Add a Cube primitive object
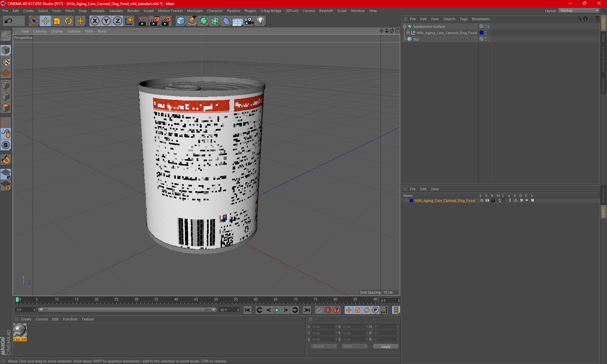 pos(181,21)
